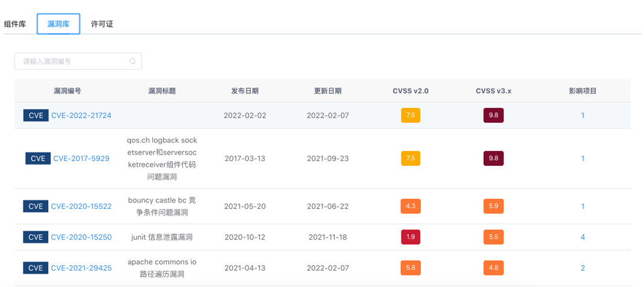Click the 发布日期 column header

point(245,91)
